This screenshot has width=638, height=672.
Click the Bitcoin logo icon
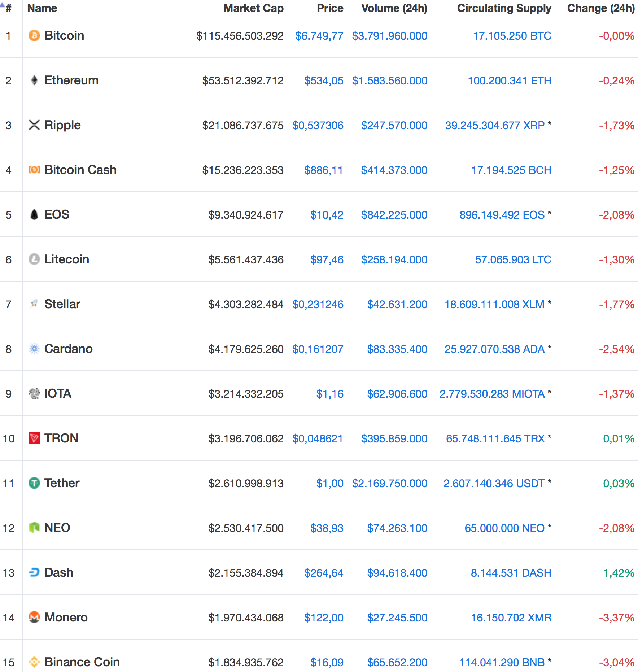tap(34, 35)
